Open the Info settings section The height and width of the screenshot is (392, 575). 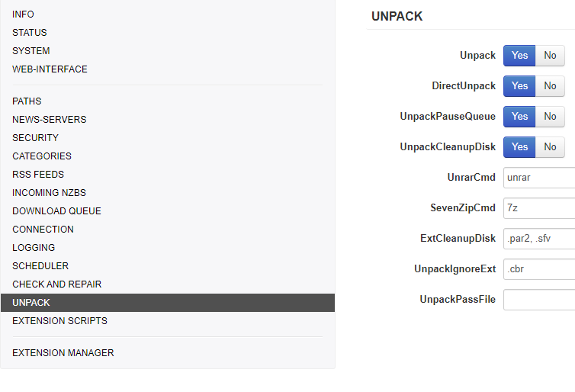click(23, 14)
